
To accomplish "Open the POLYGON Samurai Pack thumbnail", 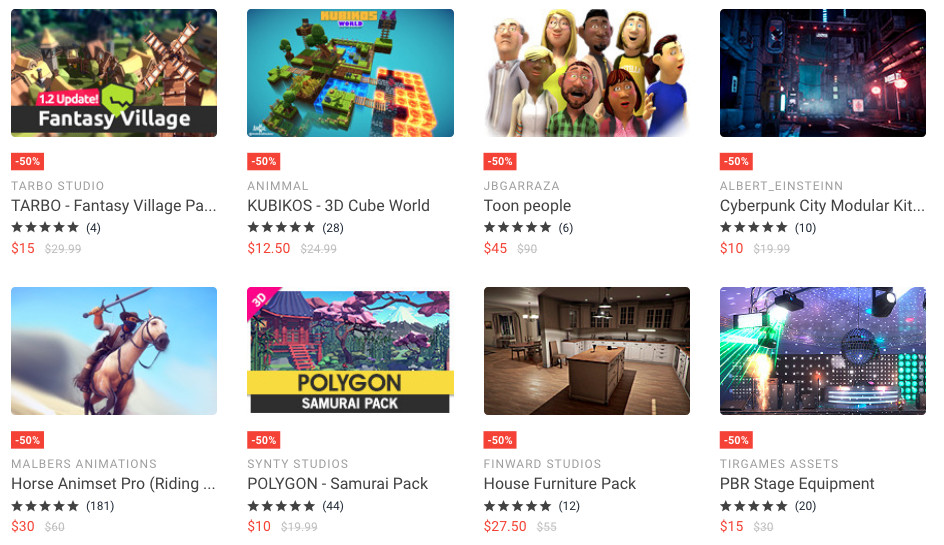I will pyautogui.click(x=350, y=351).
